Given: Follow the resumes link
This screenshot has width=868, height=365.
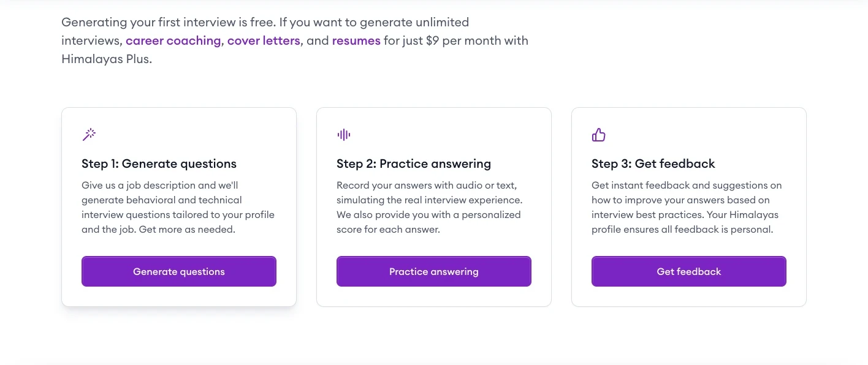Looking at the screenshot, I should coord(356,41).
